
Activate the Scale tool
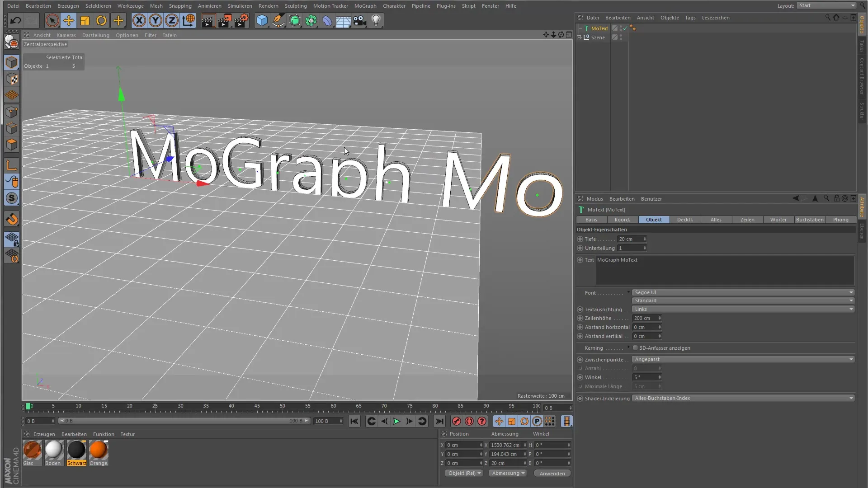(x=85, y=20)
